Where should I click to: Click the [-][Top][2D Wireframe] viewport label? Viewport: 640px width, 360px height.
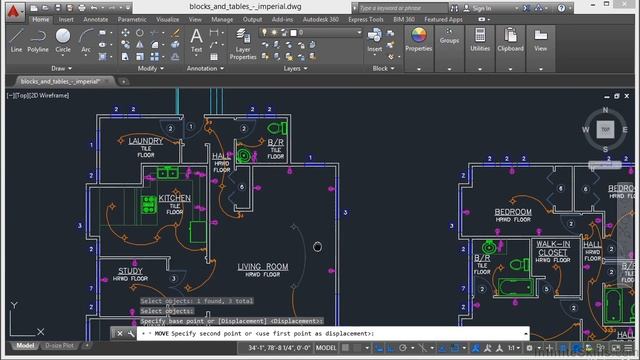tap(38, 96)
